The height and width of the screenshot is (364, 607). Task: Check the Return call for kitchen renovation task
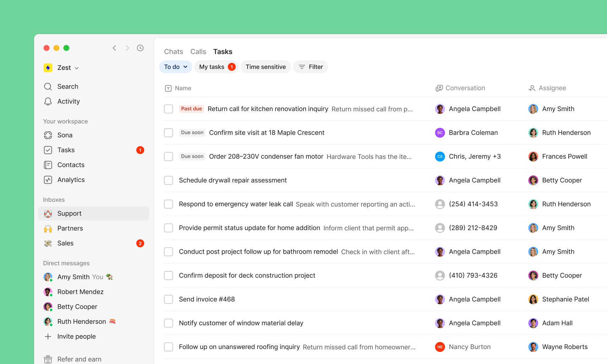pos(169,109)
